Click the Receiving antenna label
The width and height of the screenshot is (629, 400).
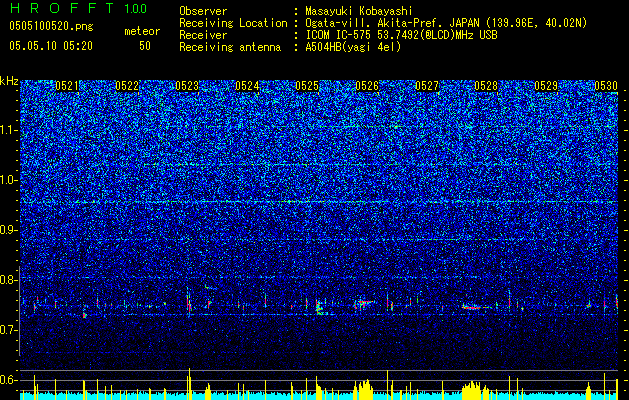pos(230,47)
